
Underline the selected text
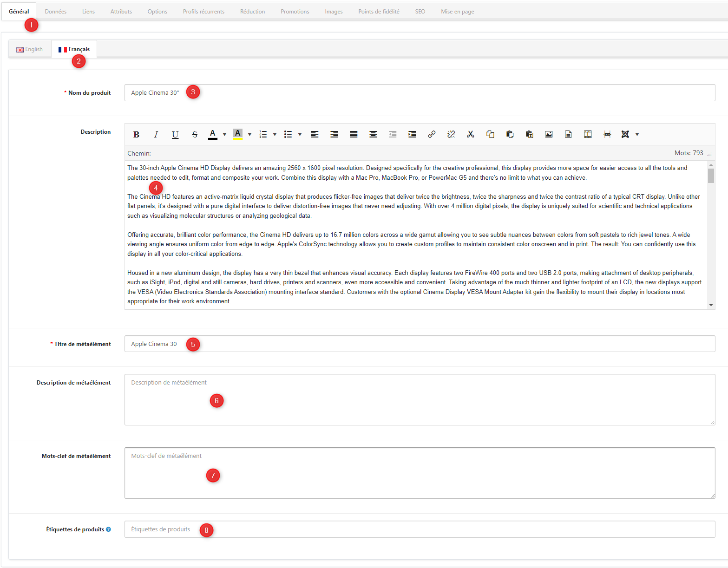pyautogui.click(x=175, y=135)
